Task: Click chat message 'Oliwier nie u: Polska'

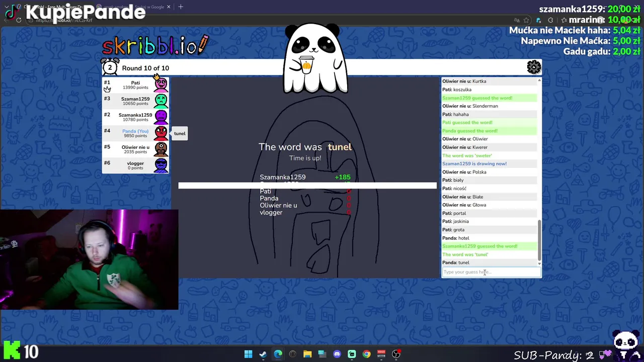Action: [490, 172]
